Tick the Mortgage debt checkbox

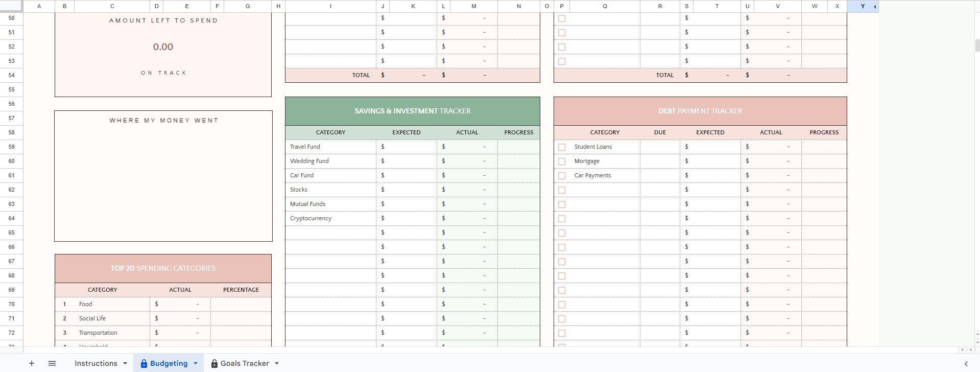[x=562, y=161]
